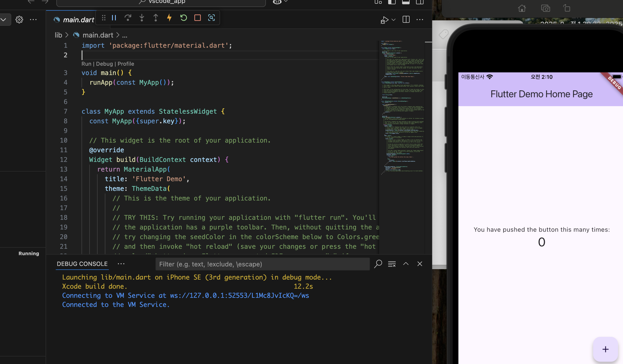Toggle the secondary side bar
Image resolution: width=623 pixels, height=364 pixels.
[420, 2]
